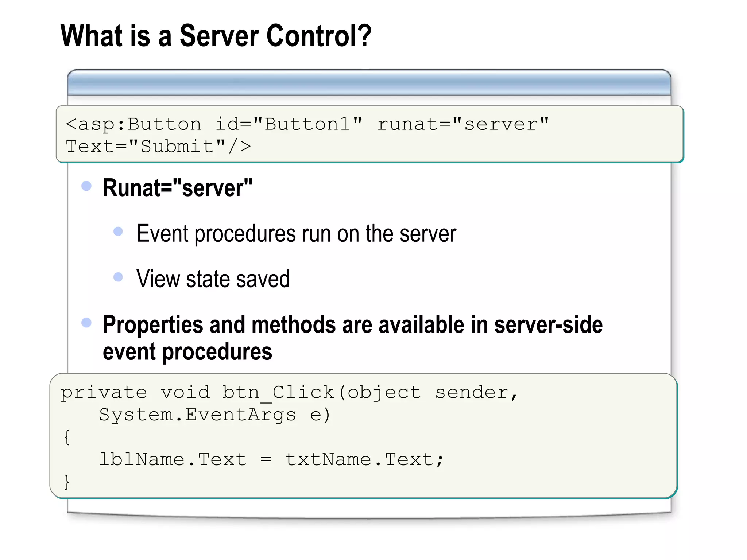Click the btn_Click method signature line
This screenshot has height=560, width=747.
tap(289, 393)
